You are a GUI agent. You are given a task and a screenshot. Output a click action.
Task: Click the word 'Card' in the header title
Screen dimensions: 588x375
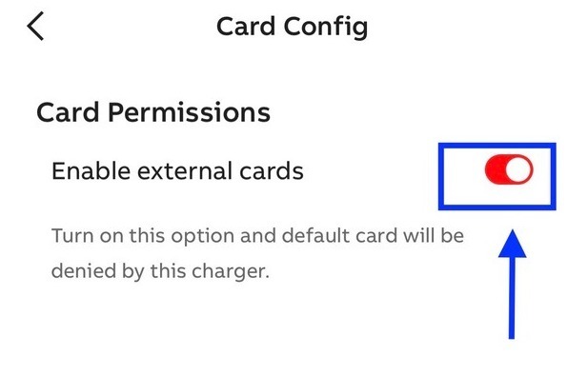coord(246,27)
